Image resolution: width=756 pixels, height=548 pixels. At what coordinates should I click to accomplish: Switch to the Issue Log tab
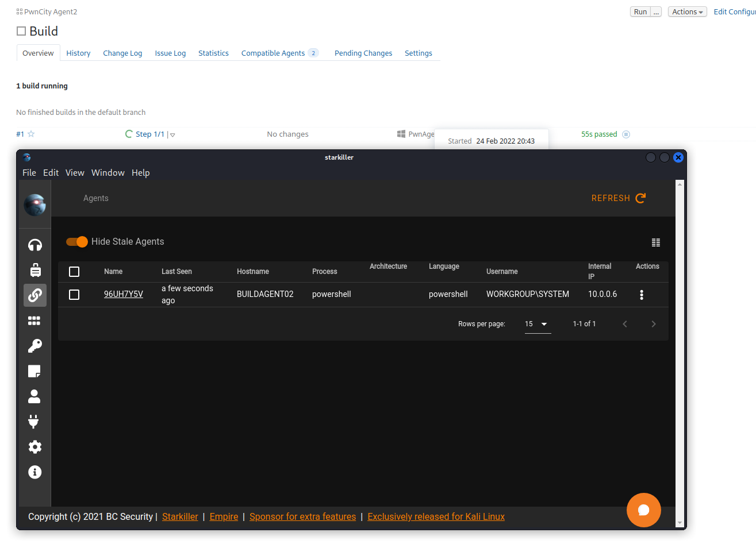170,53
